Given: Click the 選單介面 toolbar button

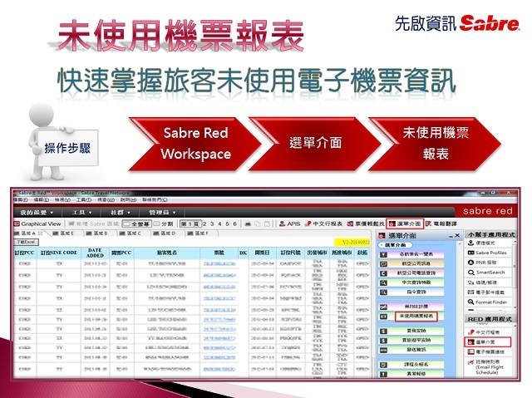Looking at the screenshot, I should [x=405, y=224].
